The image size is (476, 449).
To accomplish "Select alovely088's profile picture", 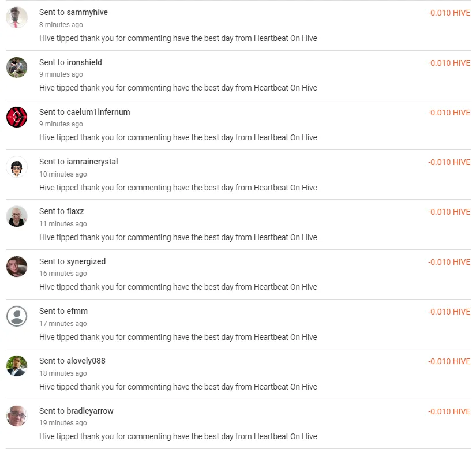I will (x=17, y=366).
